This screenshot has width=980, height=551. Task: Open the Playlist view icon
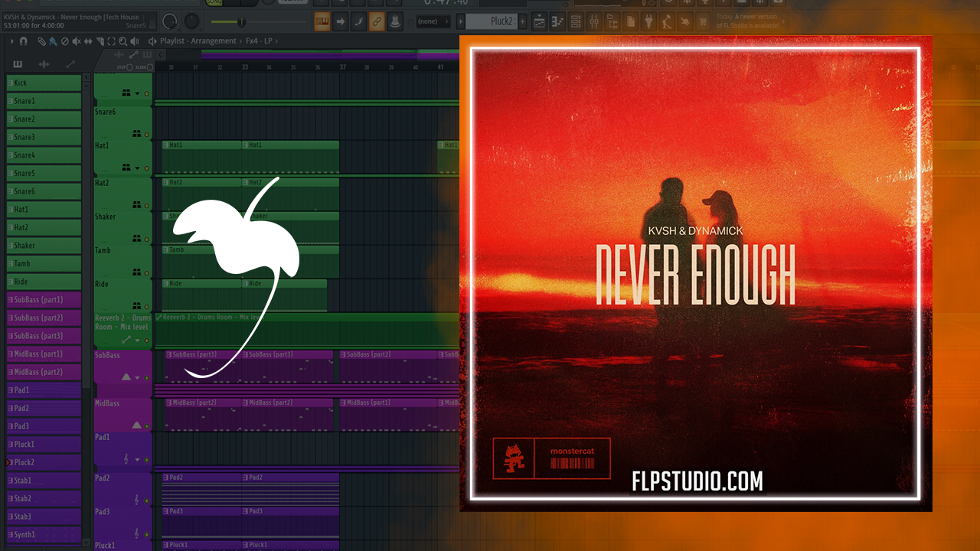pos(539,21)
